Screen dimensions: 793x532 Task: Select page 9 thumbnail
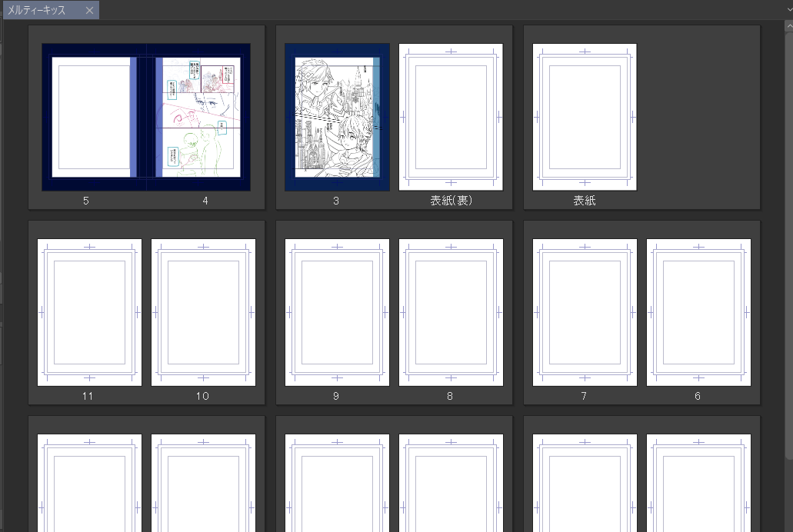pos(337,312)
